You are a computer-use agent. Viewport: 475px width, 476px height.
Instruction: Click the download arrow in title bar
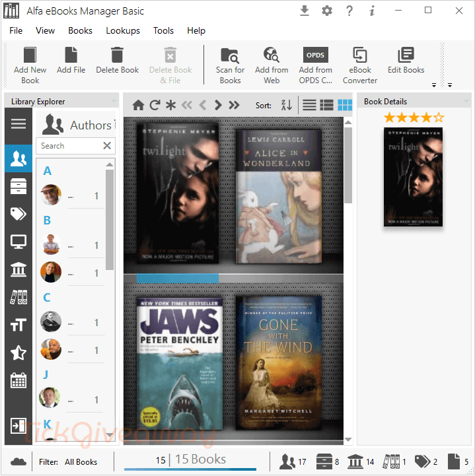(305, 11)
